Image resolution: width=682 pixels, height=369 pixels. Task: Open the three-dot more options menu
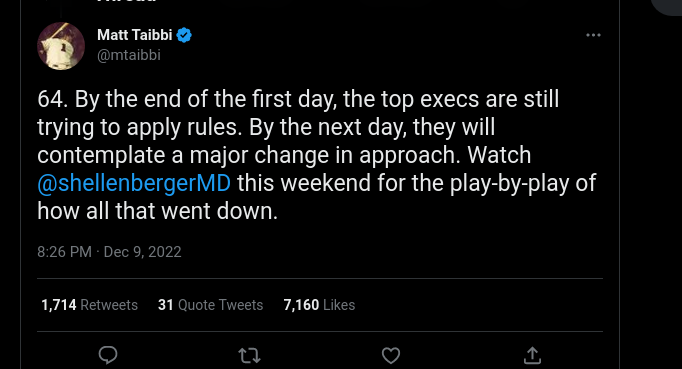click(593, 35)
